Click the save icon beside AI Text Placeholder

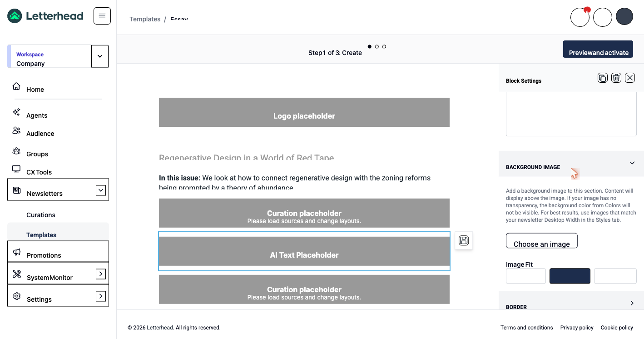click(x=464, y=240)
